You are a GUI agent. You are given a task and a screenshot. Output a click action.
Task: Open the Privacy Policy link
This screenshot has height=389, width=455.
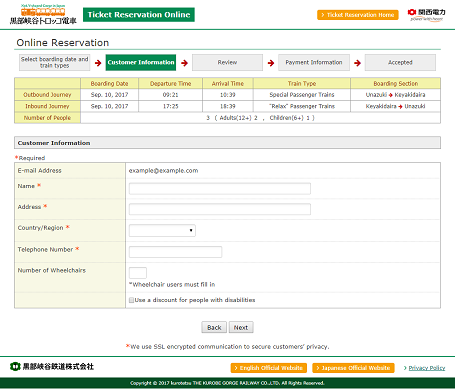pos(427,368)
